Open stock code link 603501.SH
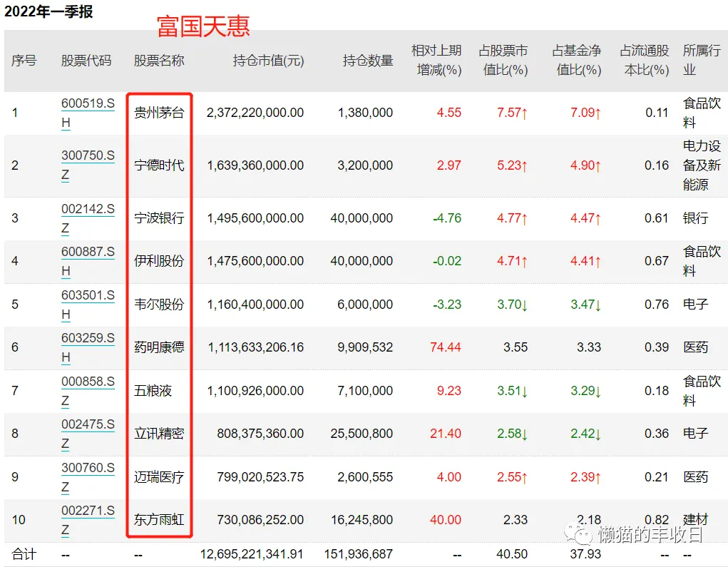 pyautogui.click(x=88, y=305)
